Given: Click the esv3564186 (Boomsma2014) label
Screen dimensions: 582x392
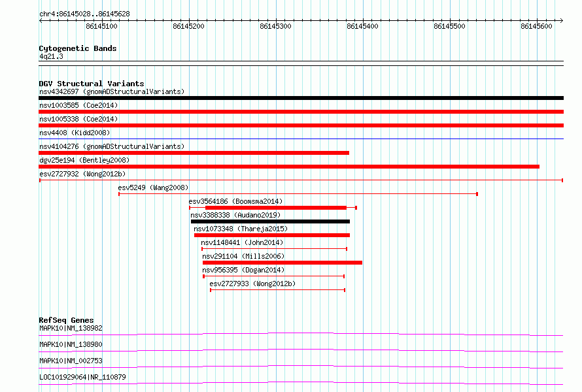Looking at the screenshot, I should pos(235,201).
